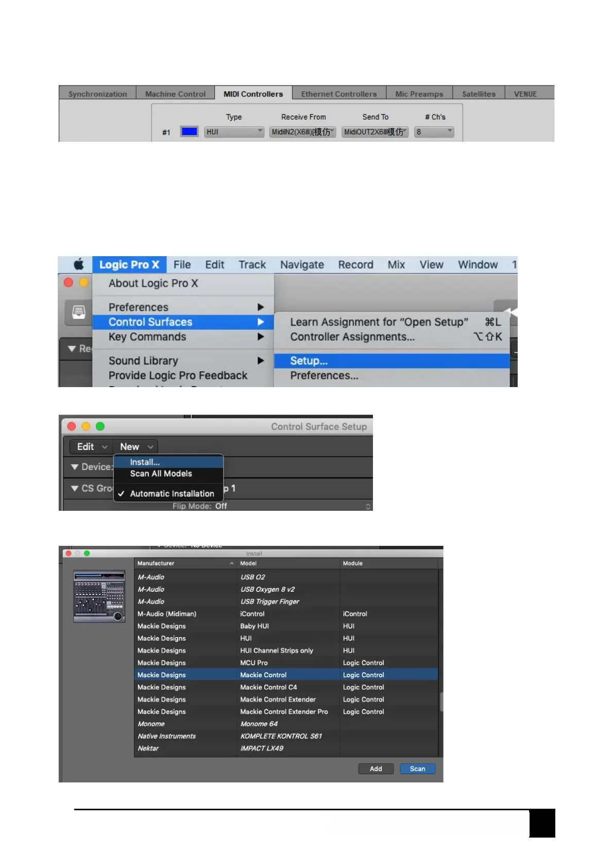Switch to the Synchronization tab
The image size is (613, 868).
click(x=97, y=94)
